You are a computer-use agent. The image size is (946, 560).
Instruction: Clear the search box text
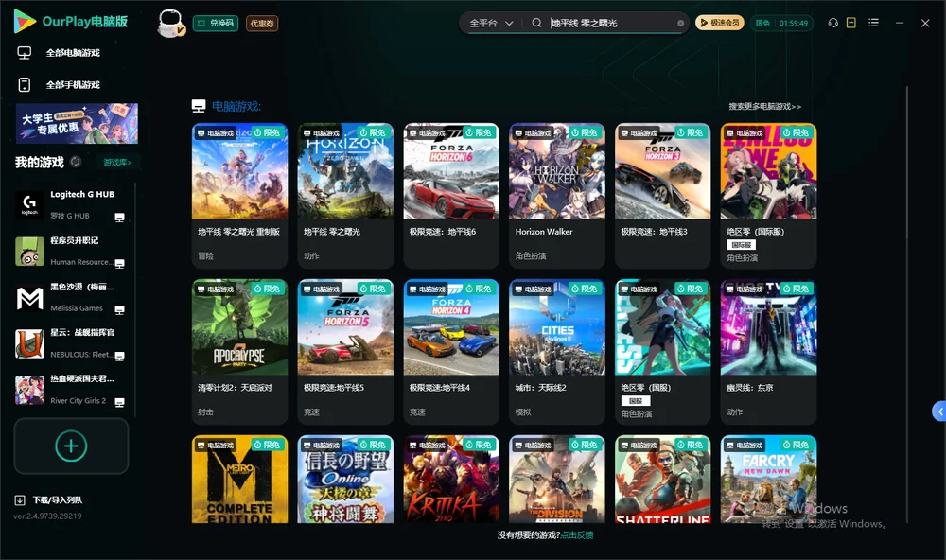(680, 24)
